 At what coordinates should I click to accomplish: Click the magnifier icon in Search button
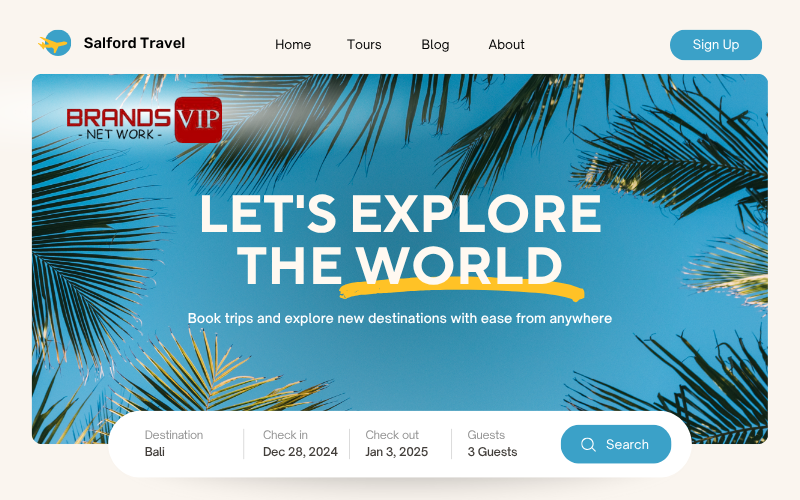(588, 444)
